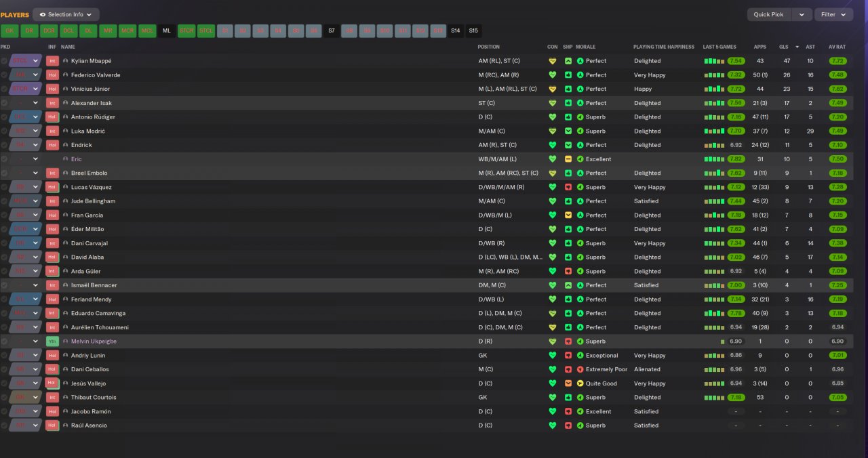Click Andriy Lunin's morale icon
868x458 pixels.
(x=580, y=356)
